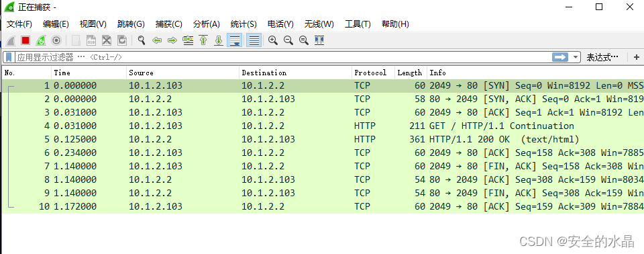Toggle auto-scroll during live capture
644x254 pixels.
[235, 40]
